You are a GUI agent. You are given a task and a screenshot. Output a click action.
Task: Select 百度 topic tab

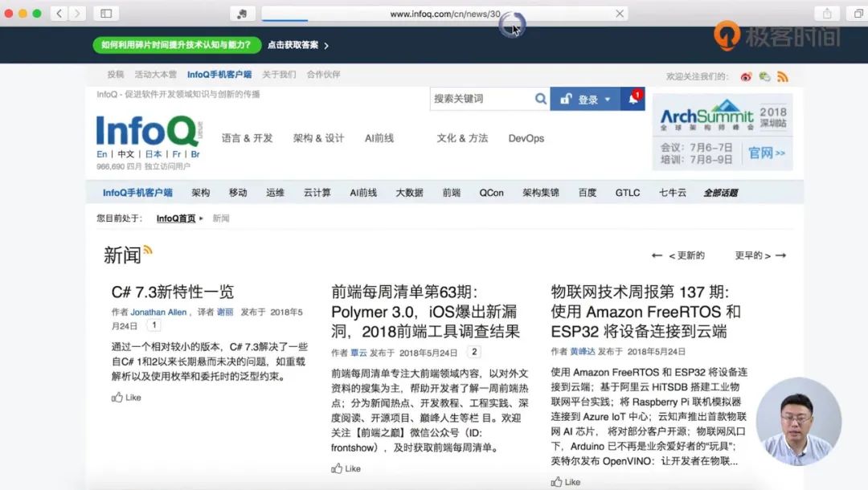pyautogui.click(x=588, y=193)
